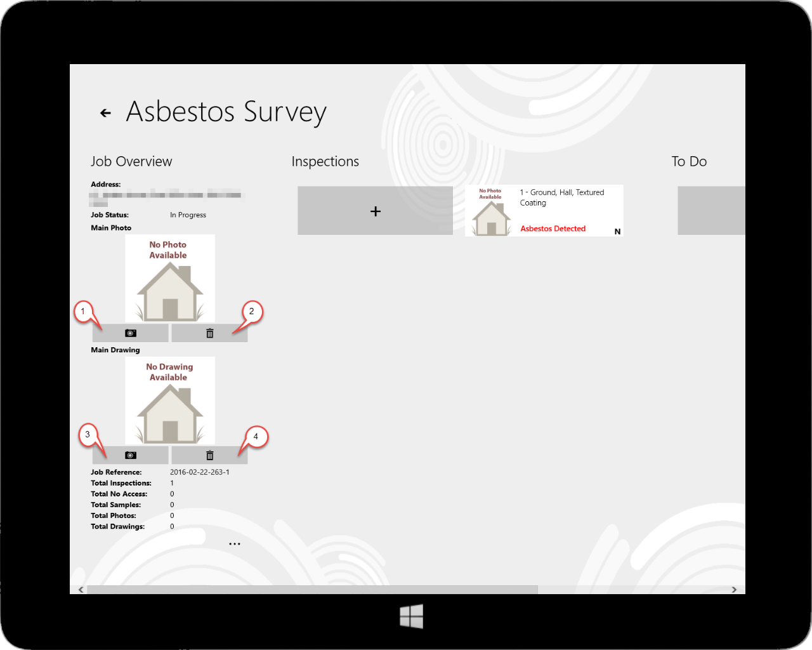The width and height of the screenshot is (812, 650).
Task: Capture a main drawing with the camera button
Action: click(x=131, y=455)
